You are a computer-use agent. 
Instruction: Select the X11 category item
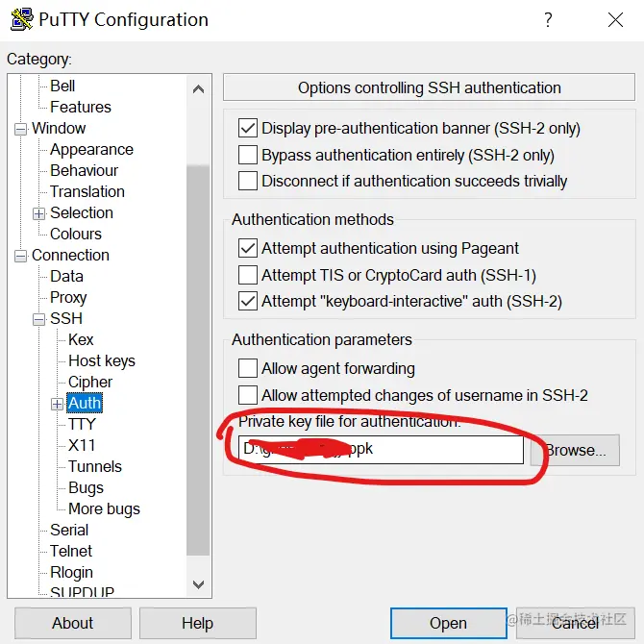(81, 445)
